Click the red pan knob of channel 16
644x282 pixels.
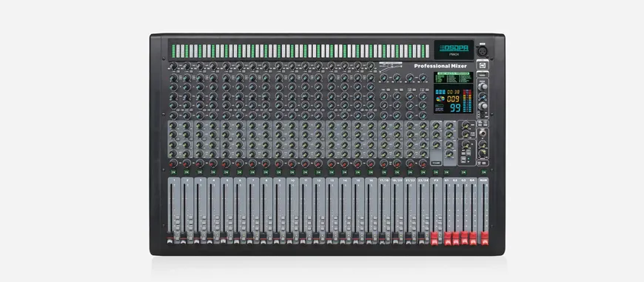pos(371,164)
